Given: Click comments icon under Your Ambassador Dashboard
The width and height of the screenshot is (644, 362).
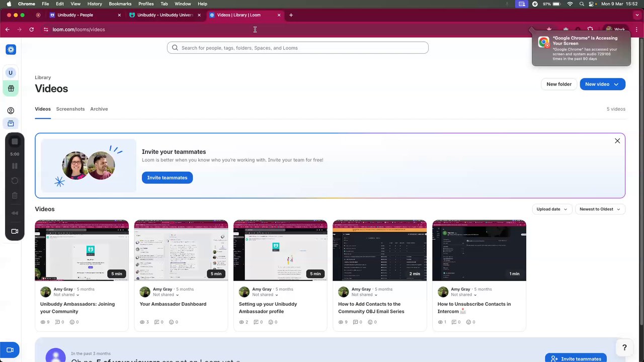Looking at the screenshot, I should pos(157,322).
